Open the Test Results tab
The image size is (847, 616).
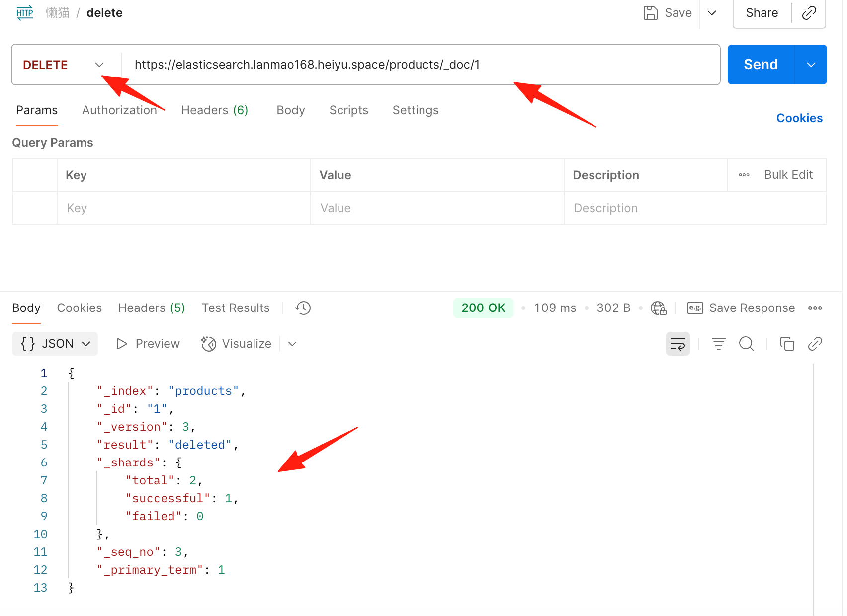coord(236,308)
